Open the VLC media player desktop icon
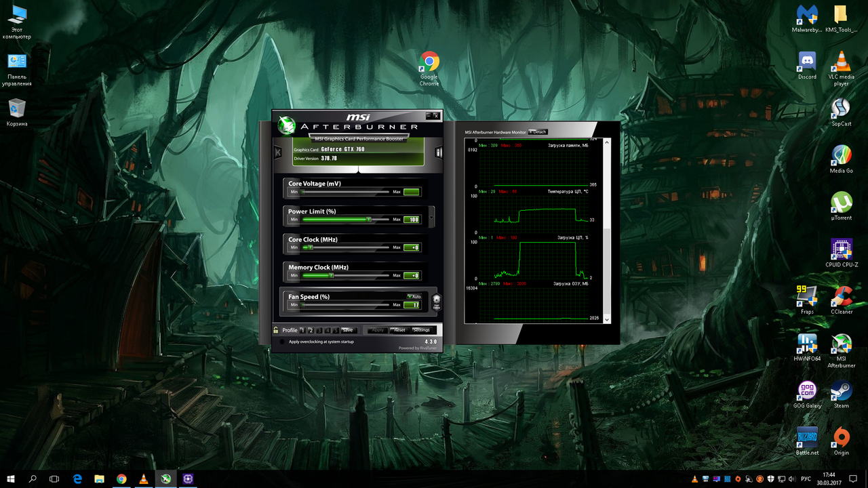 [841, 68]
